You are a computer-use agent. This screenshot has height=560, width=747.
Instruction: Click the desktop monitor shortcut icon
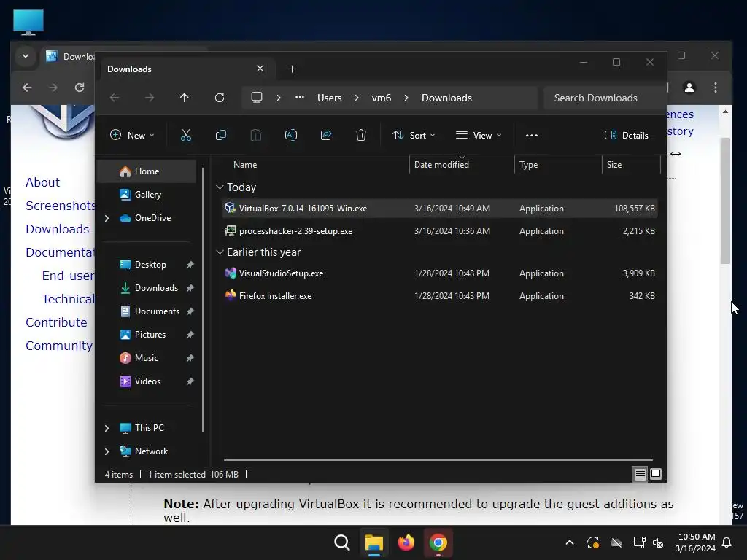coord(28,23)
